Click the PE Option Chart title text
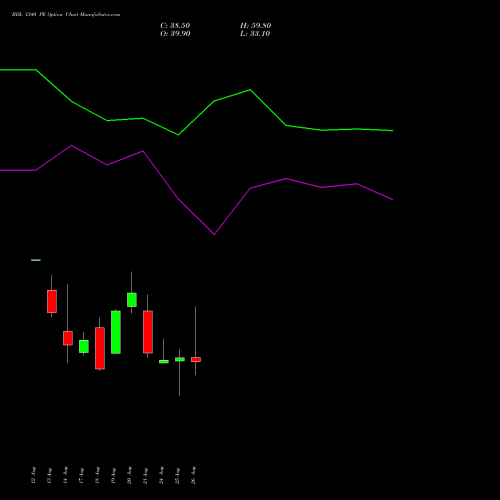The height and width of the screenshot is (500, 500). pos(66,15)
